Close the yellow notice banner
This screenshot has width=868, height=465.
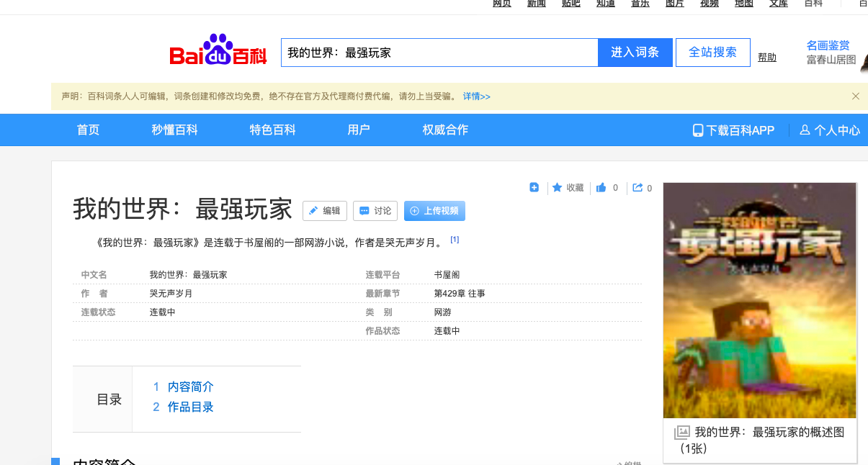(856, 96)
